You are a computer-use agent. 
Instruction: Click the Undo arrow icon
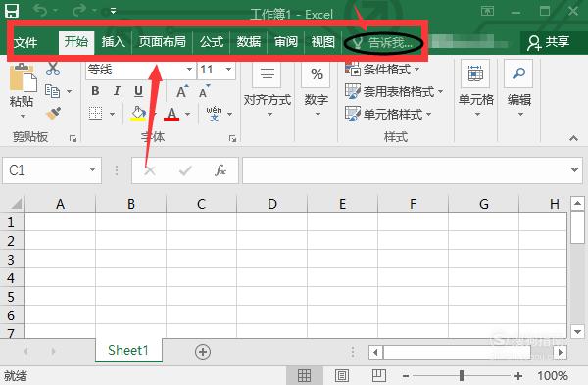(40, 10)
